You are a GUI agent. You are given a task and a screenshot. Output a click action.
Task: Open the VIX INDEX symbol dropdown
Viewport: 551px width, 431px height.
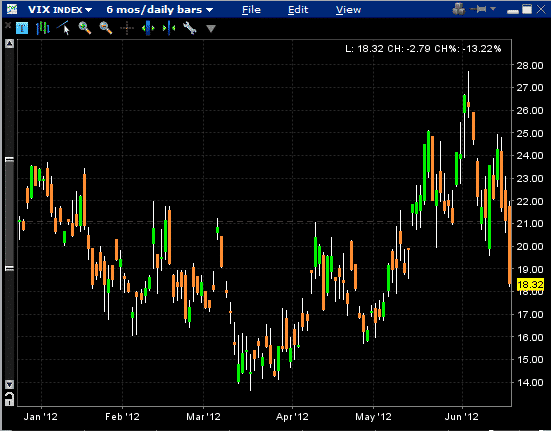60,9
